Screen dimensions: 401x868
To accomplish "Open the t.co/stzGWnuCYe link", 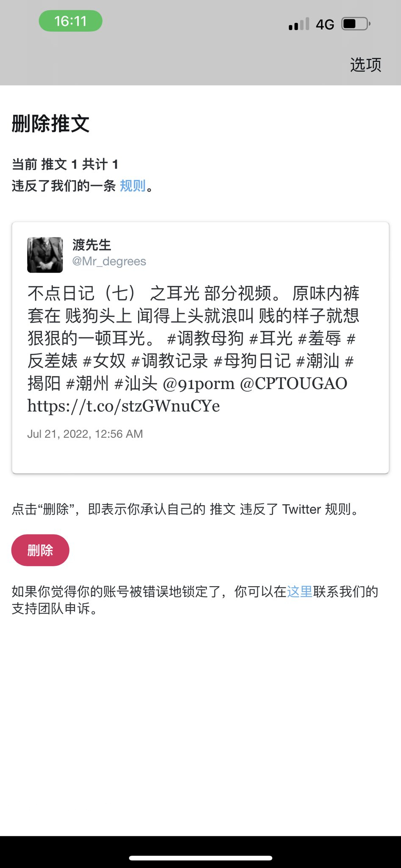I will click(x=124, y=406).
